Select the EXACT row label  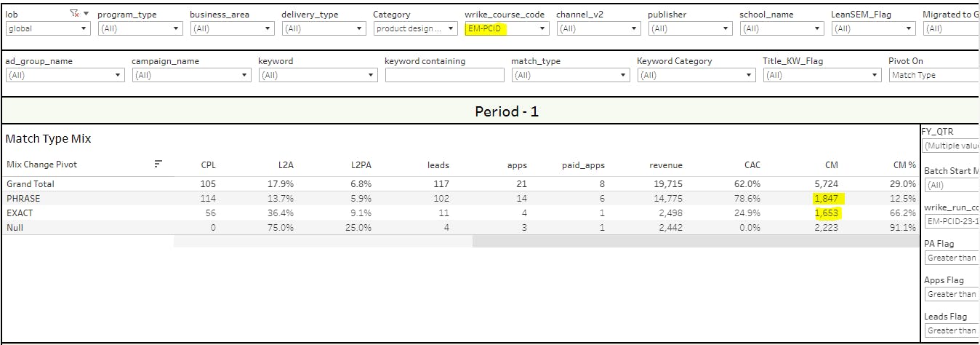click(20, 213)
